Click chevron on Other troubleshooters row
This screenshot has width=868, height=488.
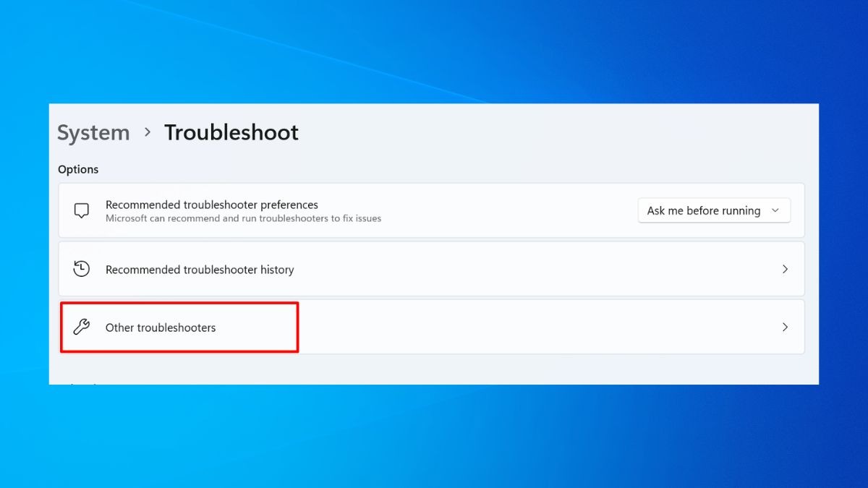pyautogui.click(x=785, y=327)
